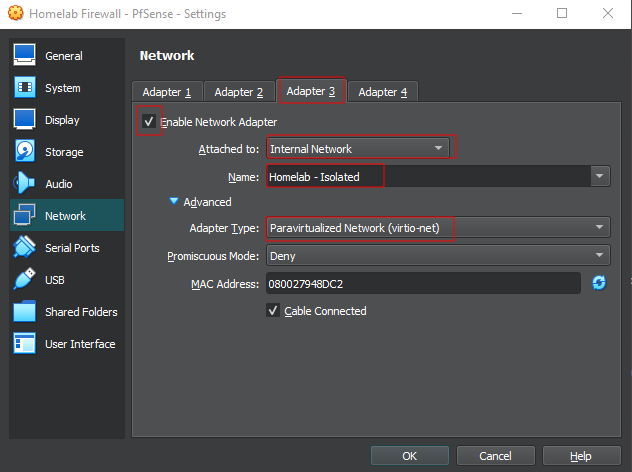Open the Shared Folders folder icon
The width and height of the screenshot is (632, 472).
tap(24, 311)
